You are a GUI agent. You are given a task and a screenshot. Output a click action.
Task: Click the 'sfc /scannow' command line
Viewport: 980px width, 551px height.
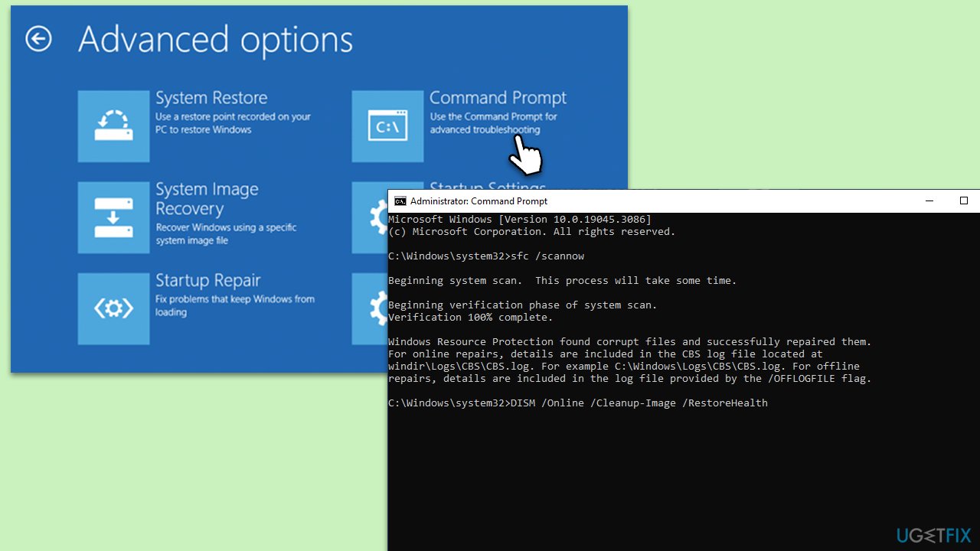(486, 256)
